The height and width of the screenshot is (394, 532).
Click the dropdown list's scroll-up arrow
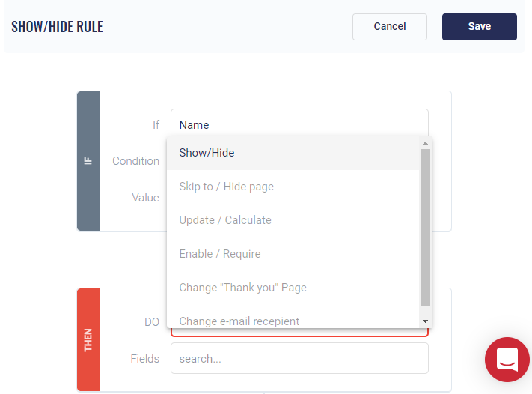point(425,143)
